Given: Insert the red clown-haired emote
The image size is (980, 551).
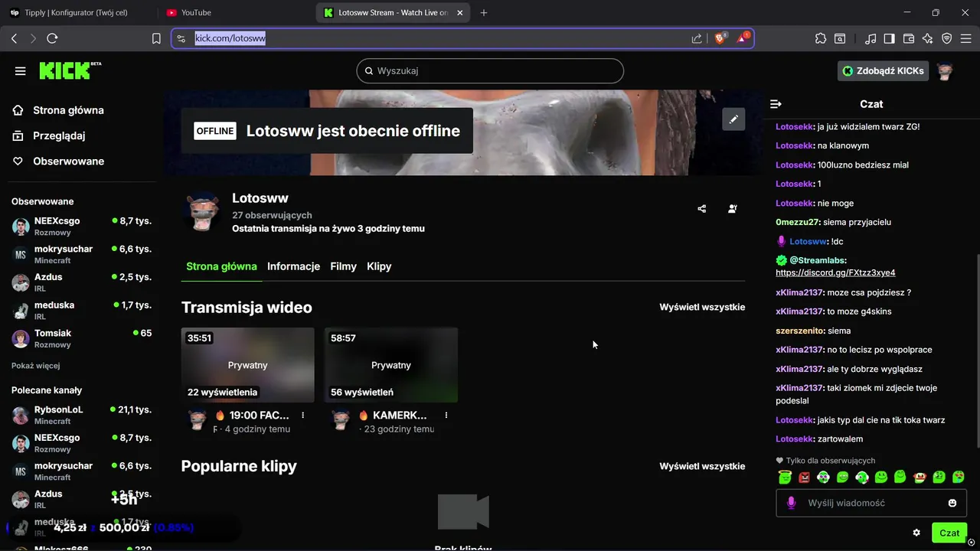Looking at the screenshot, I should point(920,477).
